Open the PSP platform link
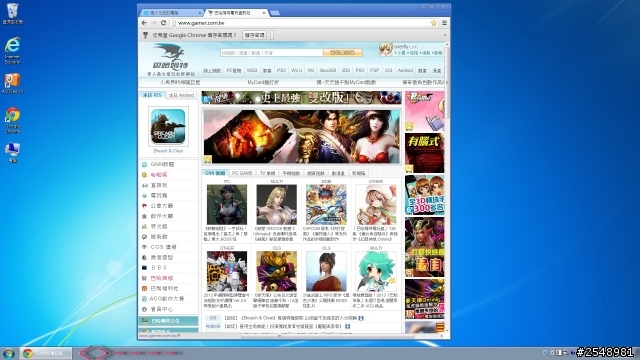Screen dimensions: 640x360 point(374,71)
